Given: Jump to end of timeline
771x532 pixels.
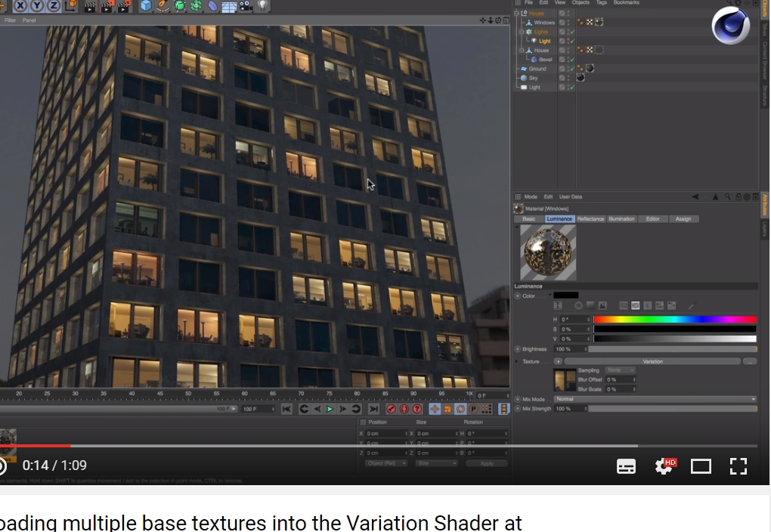Looking at the screenshot, I should click(373, 409).
